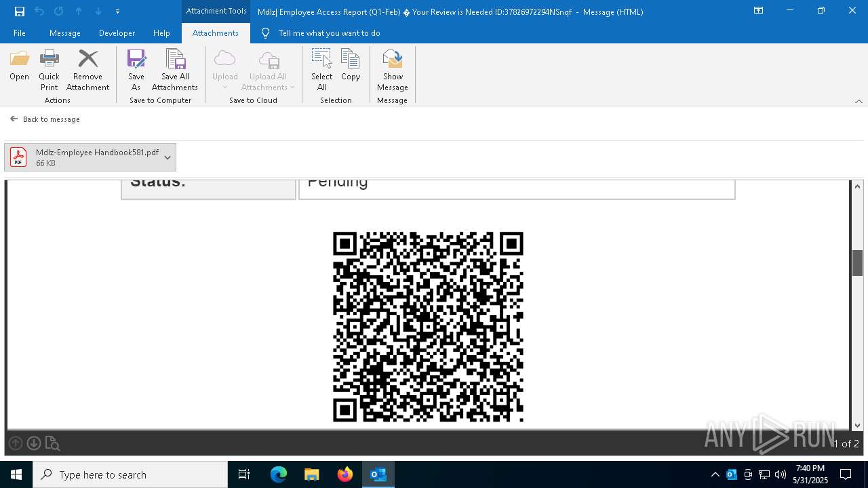
Task: Click the previous page arrow in preview toolbar
Action: (16, 443)
